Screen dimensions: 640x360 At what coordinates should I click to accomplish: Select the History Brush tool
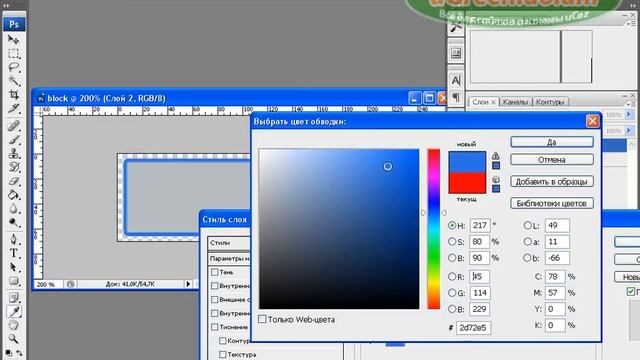13,167
